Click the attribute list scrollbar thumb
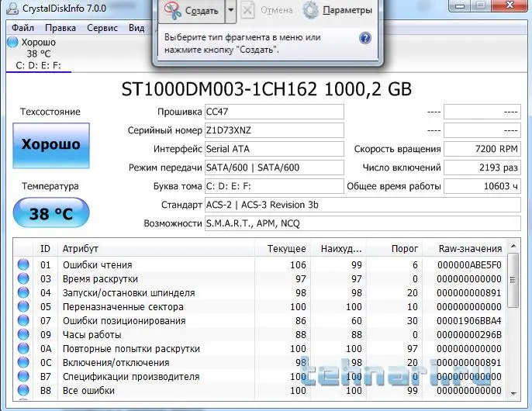Viewport: 532px width, 411px height. pos(513,280)
